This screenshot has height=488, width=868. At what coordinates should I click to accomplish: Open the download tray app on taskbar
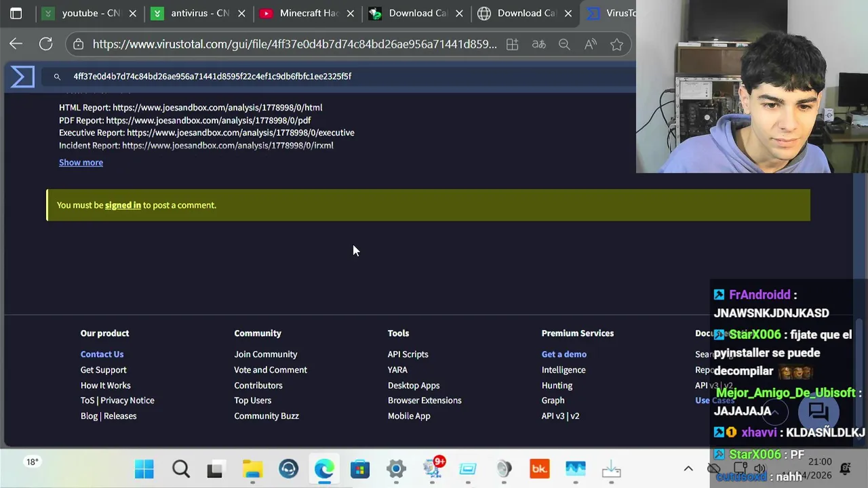click(611, 469)
